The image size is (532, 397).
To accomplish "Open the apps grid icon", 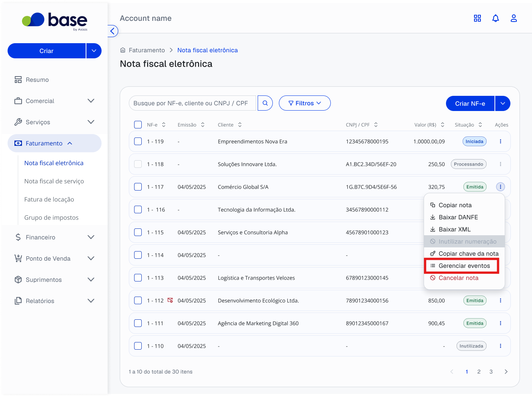I will pyautogui.click(x=477, y=18).
